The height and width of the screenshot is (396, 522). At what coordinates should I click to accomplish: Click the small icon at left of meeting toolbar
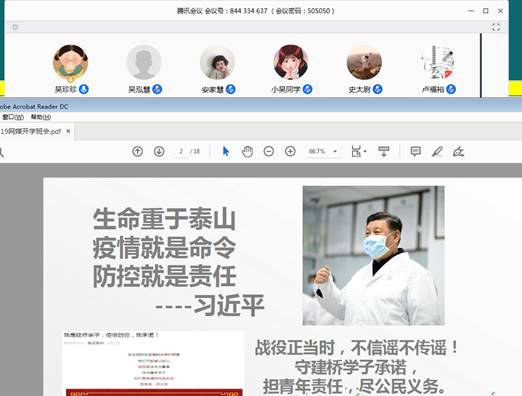(x=15, y=27)
